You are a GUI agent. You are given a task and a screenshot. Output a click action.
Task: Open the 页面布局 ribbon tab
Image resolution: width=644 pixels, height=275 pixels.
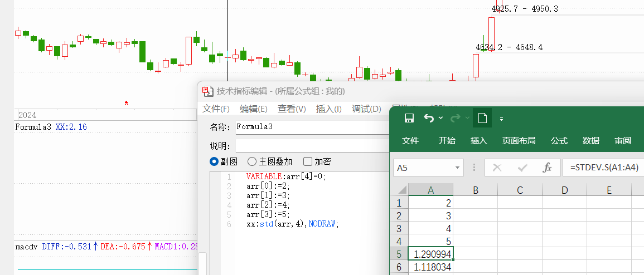pyautogui.click(x=519, y=141)
